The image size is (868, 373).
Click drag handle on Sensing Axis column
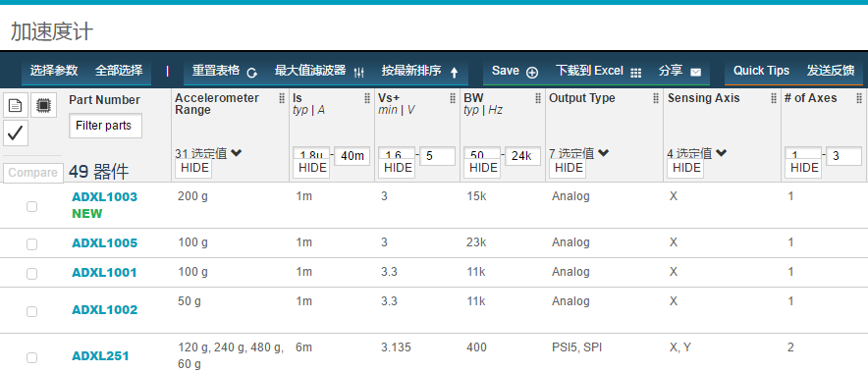(x=774, y=98)
